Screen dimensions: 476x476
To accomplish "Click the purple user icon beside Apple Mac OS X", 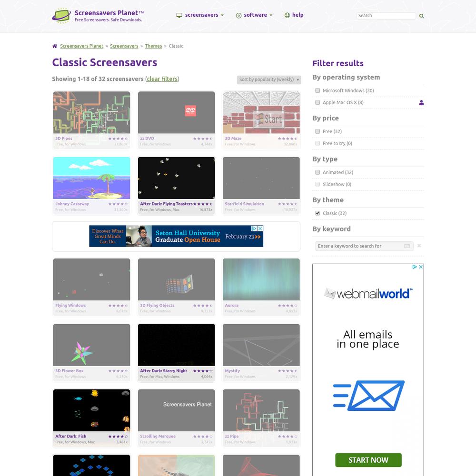I will 421,103.
